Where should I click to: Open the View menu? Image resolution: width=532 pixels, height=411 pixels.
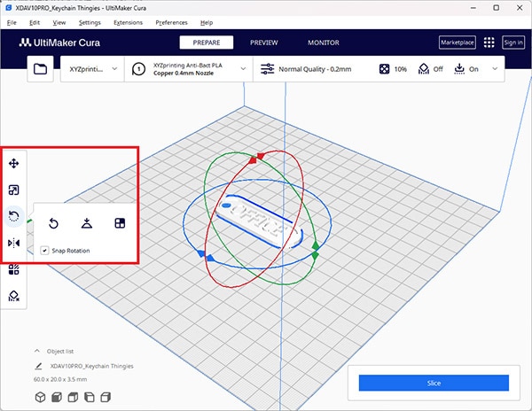coord(59,23)
